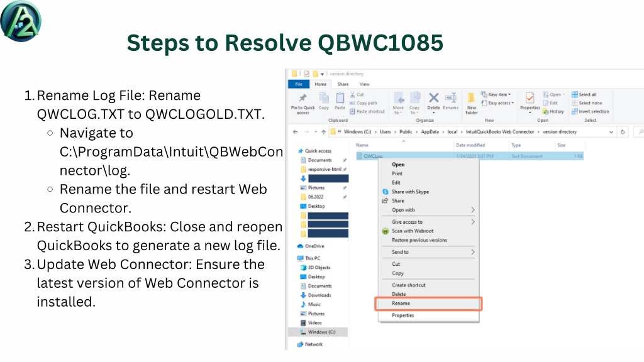This screenshot has width=644, height=362.
Task: Select the QWCLog file row
Action: [x=469, y=156]
